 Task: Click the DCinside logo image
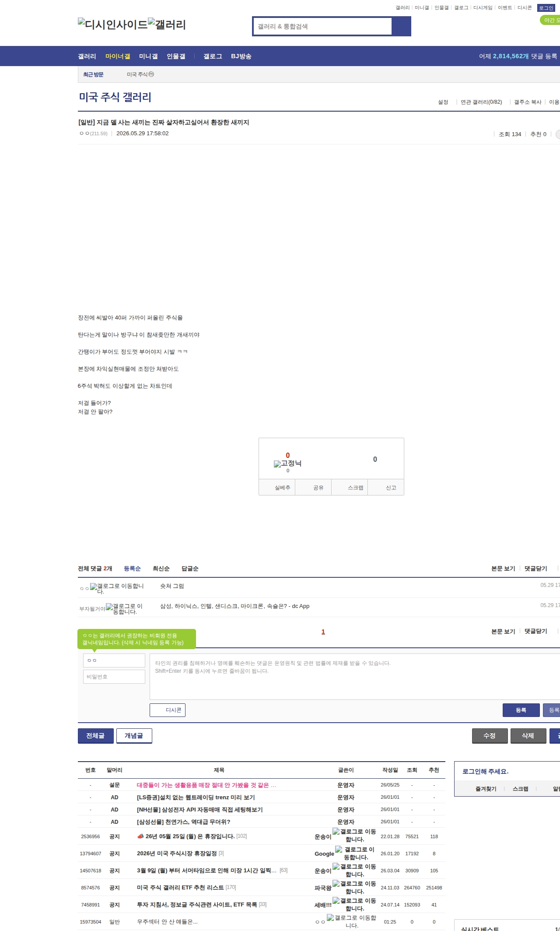113,25
